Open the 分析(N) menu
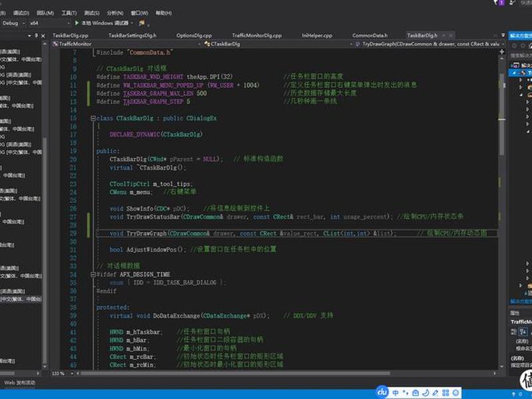This screenshot has width=532, height=399. tap(115, 13)
